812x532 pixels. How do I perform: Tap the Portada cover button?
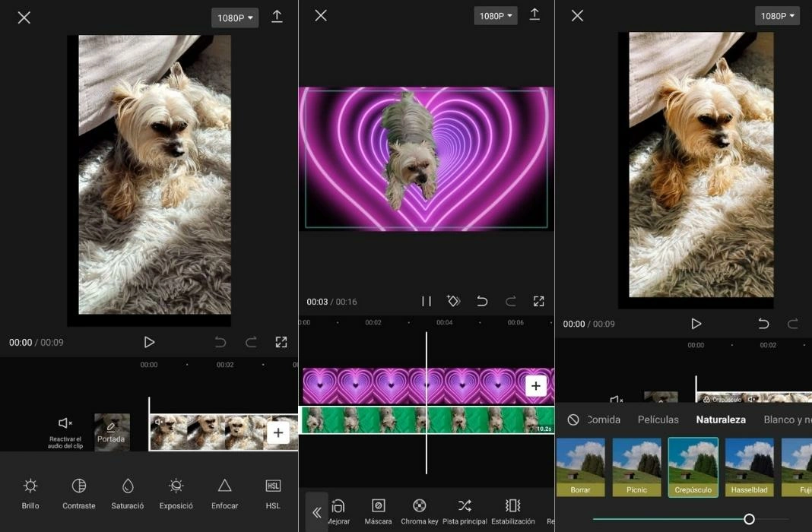tap(112, 432)
